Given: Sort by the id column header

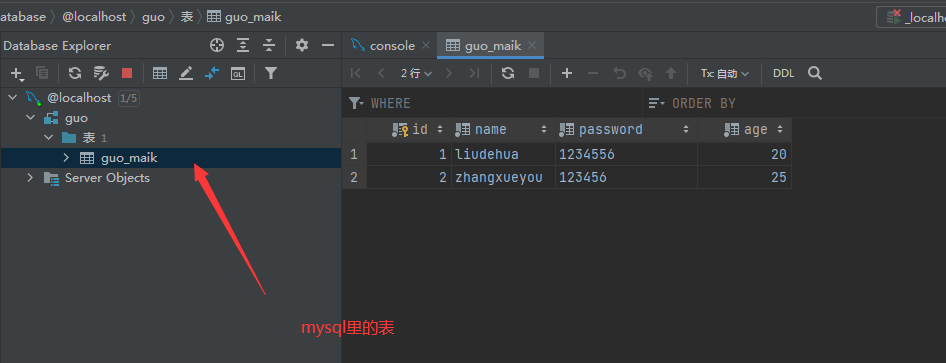Looking at the screenshot, I should click(409, 130).
